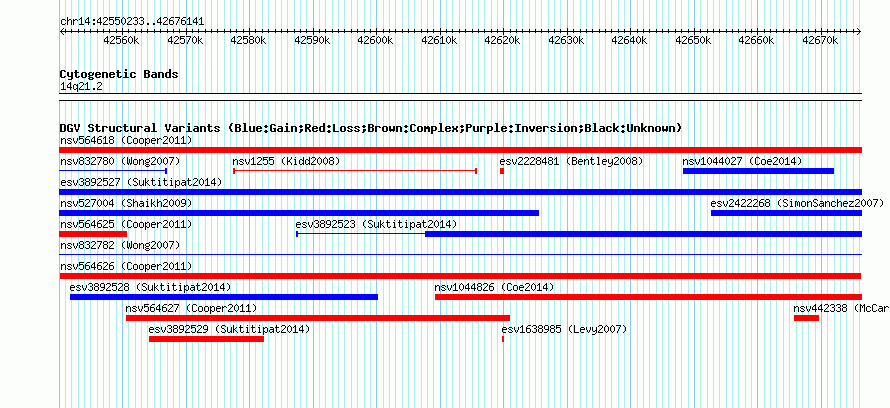Click the 42630k ruler tick label
890x408 pixels.
point(566,41)
